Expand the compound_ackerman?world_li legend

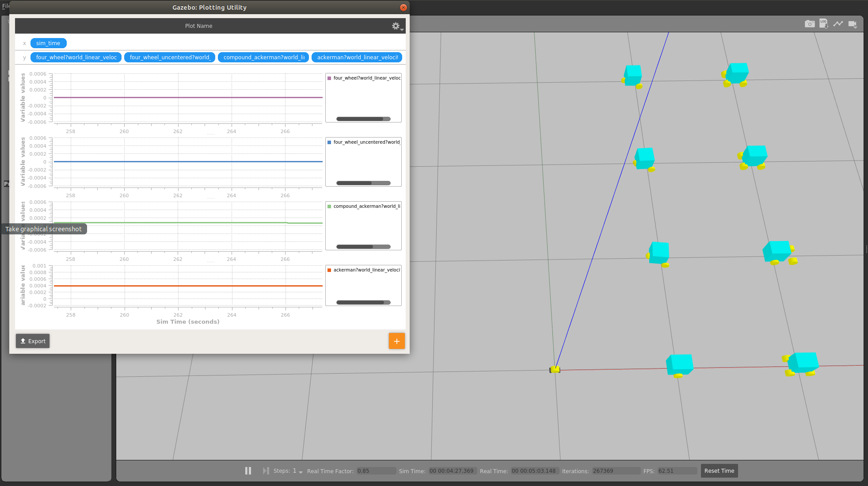pos(365,206)
